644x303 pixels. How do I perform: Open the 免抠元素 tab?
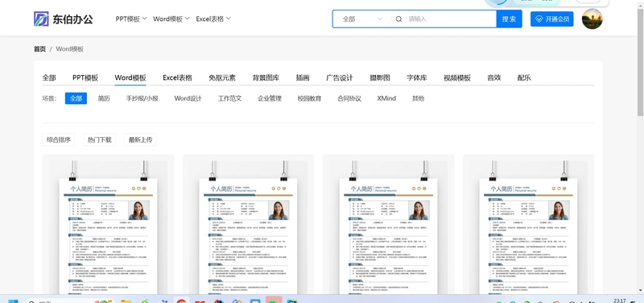point(222,77)
